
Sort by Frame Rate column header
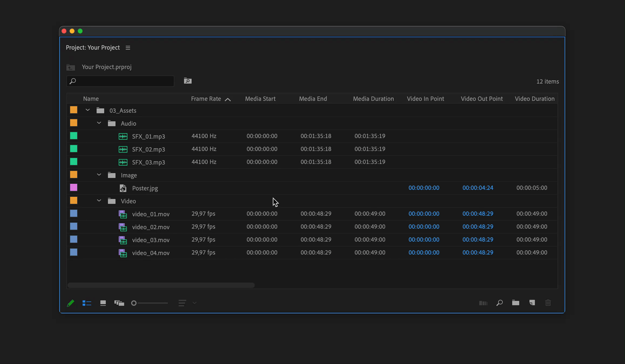[206, 99]
